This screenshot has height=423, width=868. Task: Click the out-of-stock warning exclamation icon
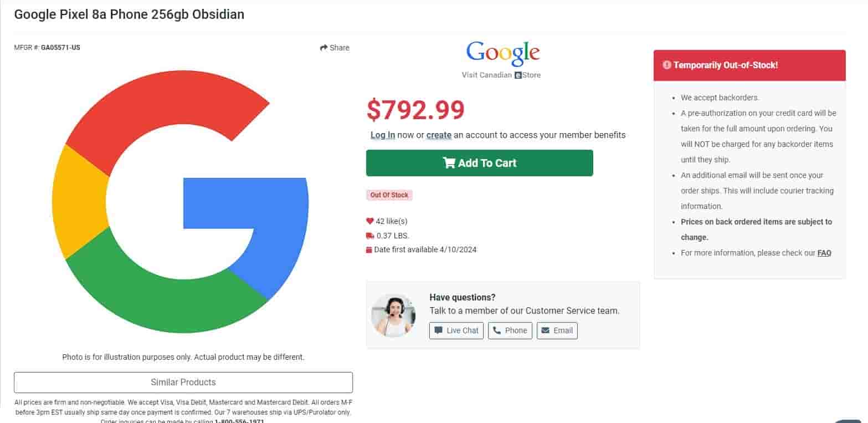coord(666,65)
